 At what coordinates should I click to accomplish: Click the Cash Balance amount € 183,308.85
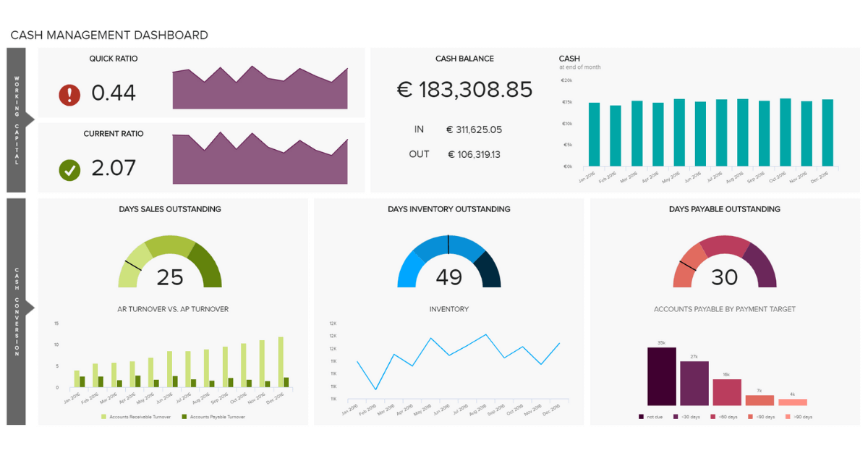465,90
